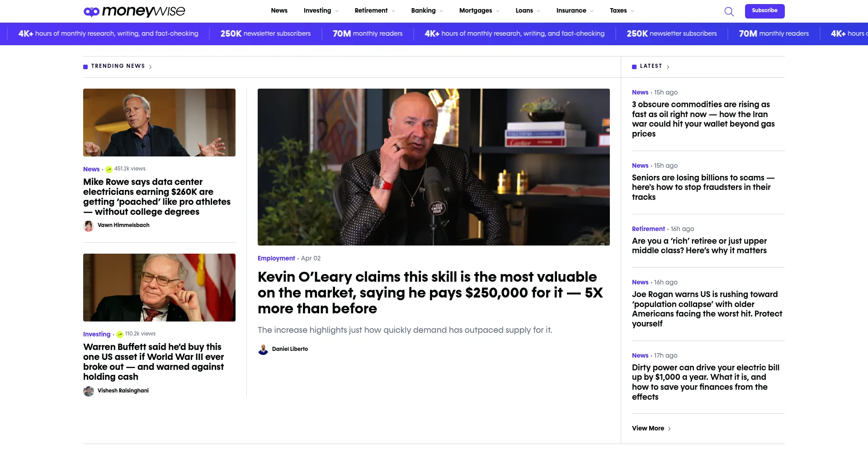Expand the Banking dropdown chevron
This screenshot has height=449, width=868.
coord(441,11)
